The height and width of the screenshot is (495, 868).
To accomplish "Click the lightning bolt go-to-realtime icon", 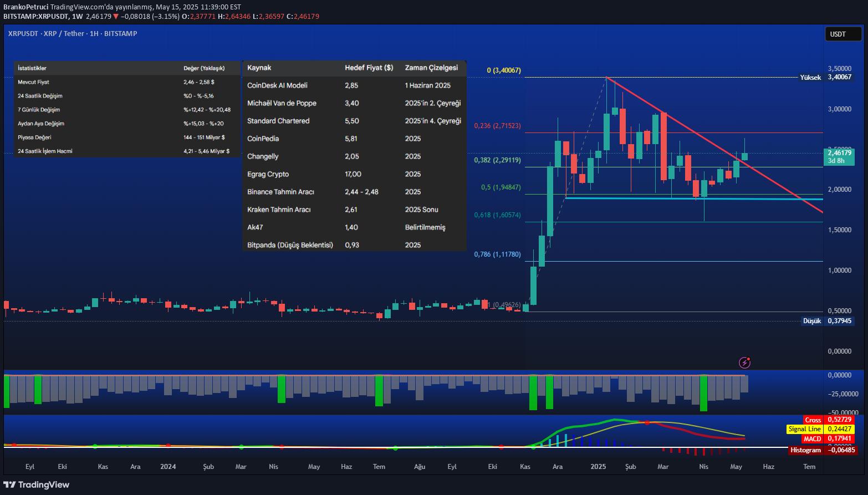I will (745, 363).
